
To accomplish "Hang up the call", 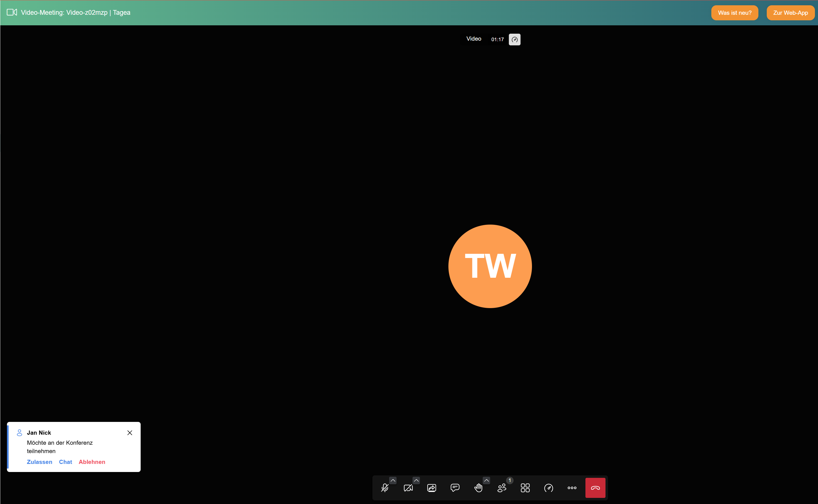I will tap(595, 488).
